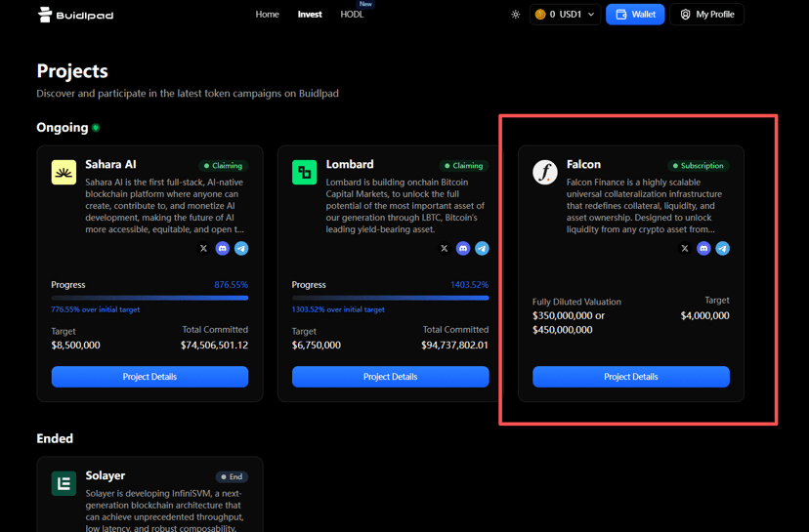The width and height of the screenshot is (809, 532).
Task: Click the Solayer project logo
Action: click(64, 483)
